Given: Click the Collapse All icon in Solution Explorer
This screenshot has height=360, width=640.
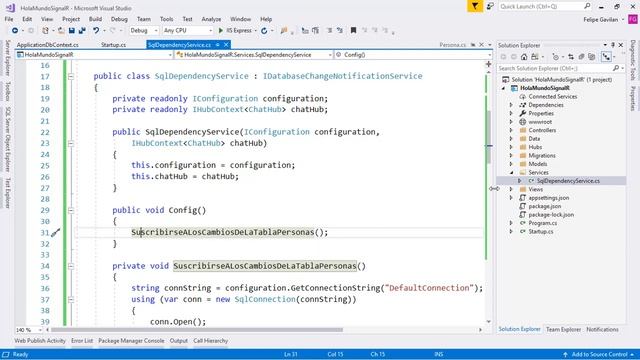Looking at the screenshot, I should 581,57.
